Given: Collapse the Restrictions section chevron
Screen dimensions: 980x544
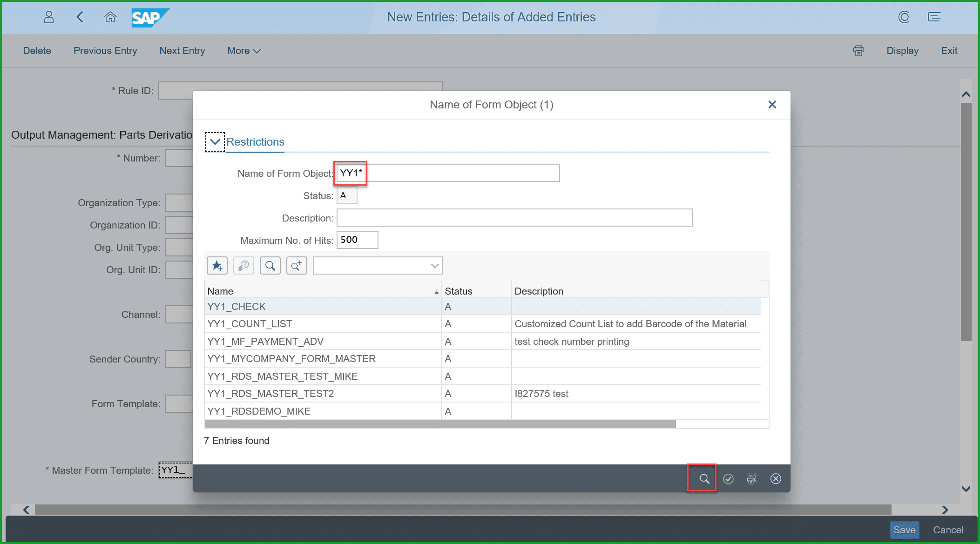Looking at the screenshot, I should [215, 142].
